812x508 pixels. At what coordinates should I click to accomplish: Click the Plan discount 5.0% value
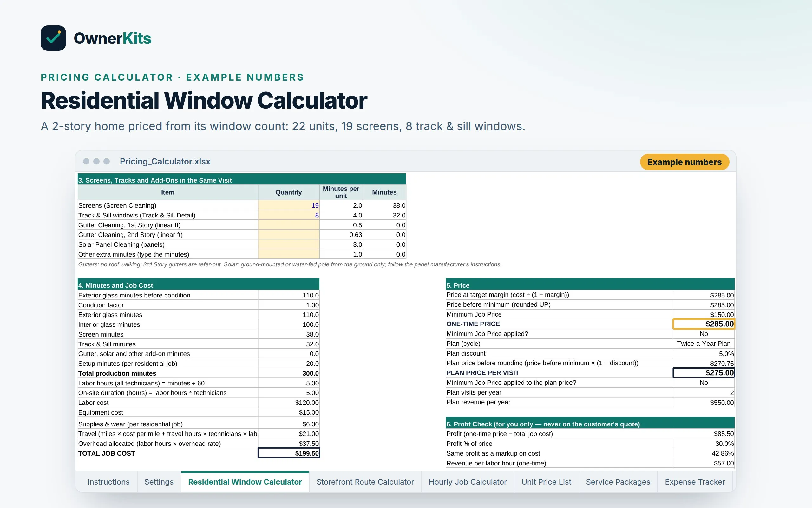click(x=704, y=353)
